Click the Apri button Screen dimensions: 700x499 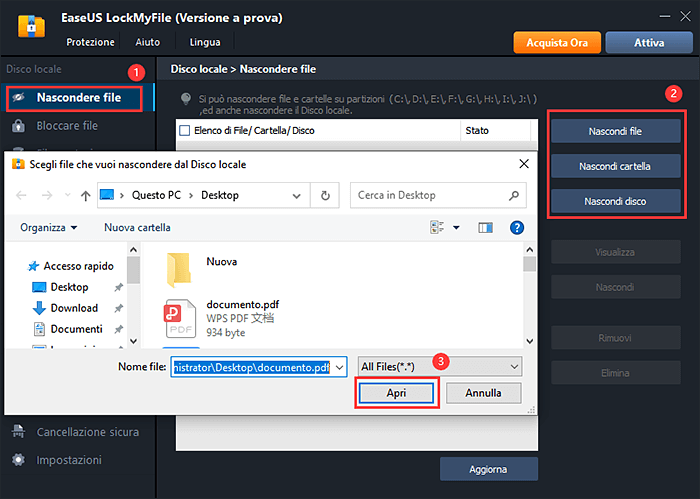(396, 393)
